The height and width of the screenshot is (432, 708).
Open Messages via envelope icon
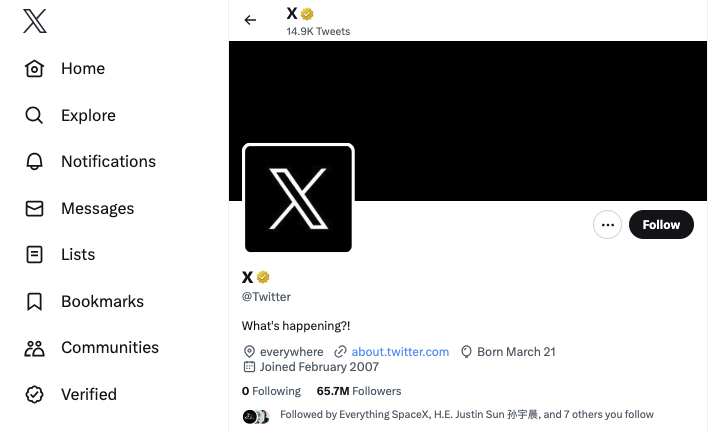(x=35, y=209)
